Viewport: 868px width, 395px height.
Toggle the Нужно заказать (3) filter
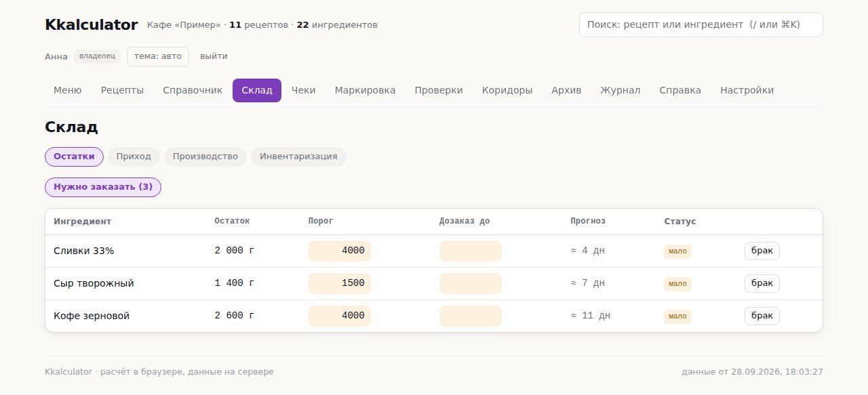103,187
